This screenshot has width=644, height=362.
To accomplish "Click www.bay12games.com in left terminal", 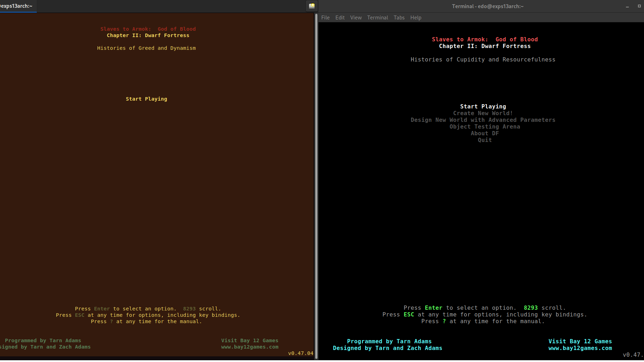I will (x=250, y=347).
